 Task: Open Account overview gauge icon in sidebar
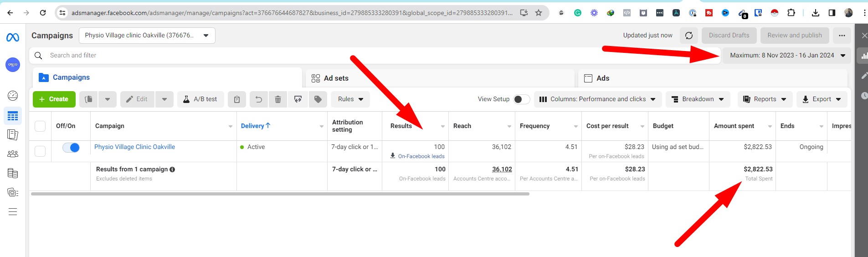(13, 95)
